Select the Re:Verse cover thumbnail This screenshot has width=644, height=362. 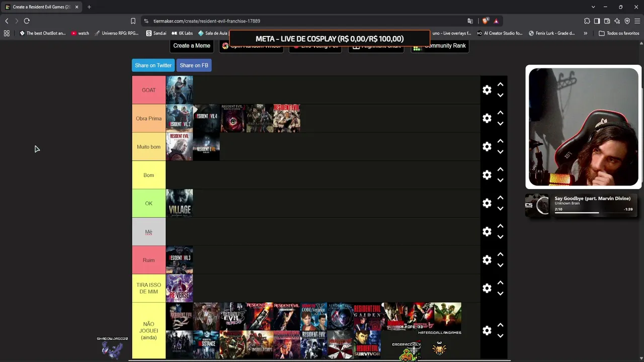pos(180,288)
